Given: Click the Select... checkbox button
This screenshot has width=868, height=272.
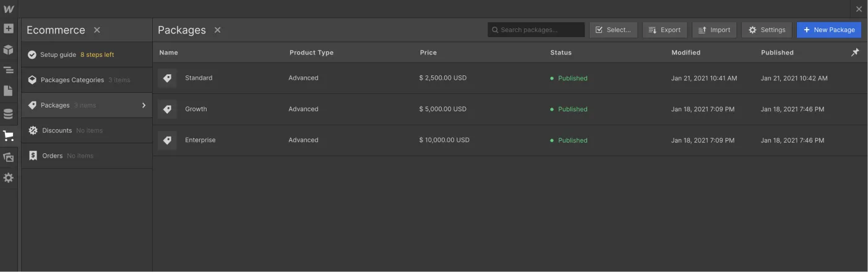Looking at the screenshot, I should 613,30.
